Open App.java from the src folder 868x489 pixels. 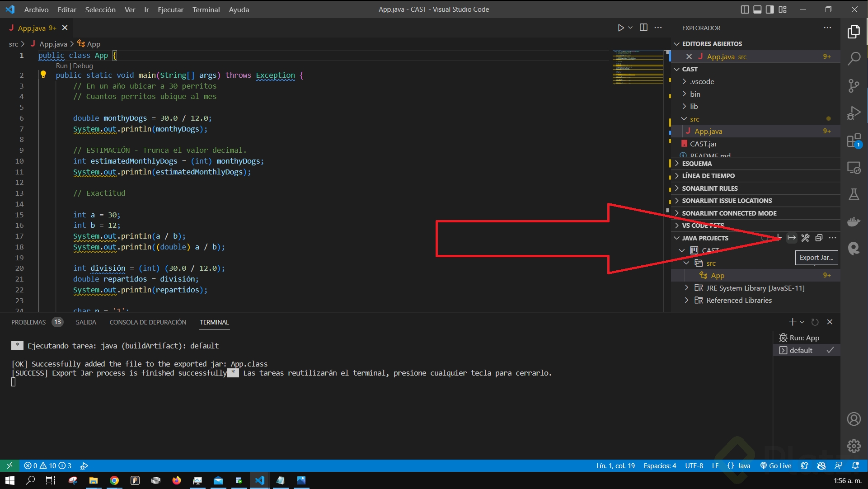709,131
